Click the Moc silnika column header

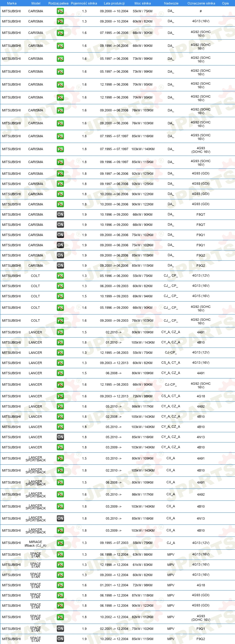pos(143,3)
